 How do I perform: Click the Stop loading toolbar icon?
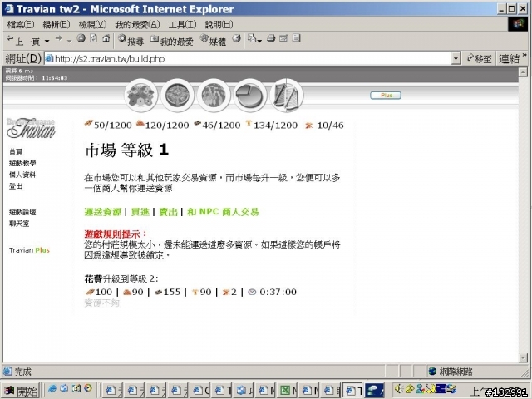(x=81, y=38)
